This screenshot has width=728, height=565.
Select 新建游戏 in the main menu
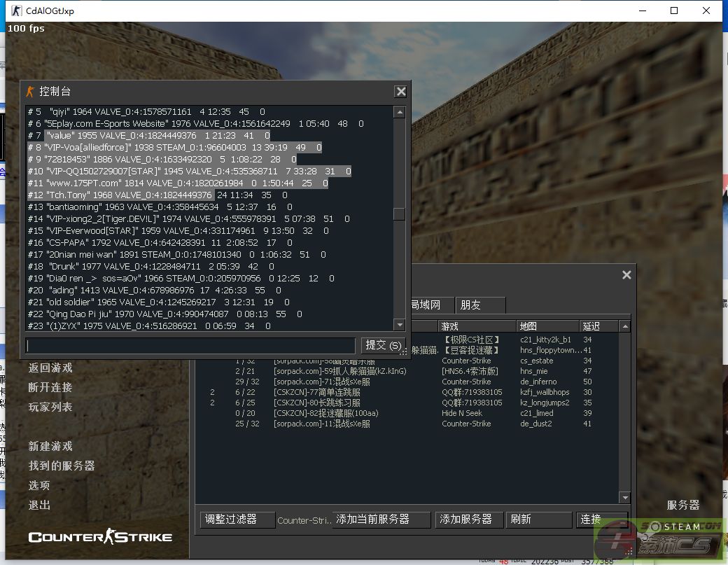point(50,446)
